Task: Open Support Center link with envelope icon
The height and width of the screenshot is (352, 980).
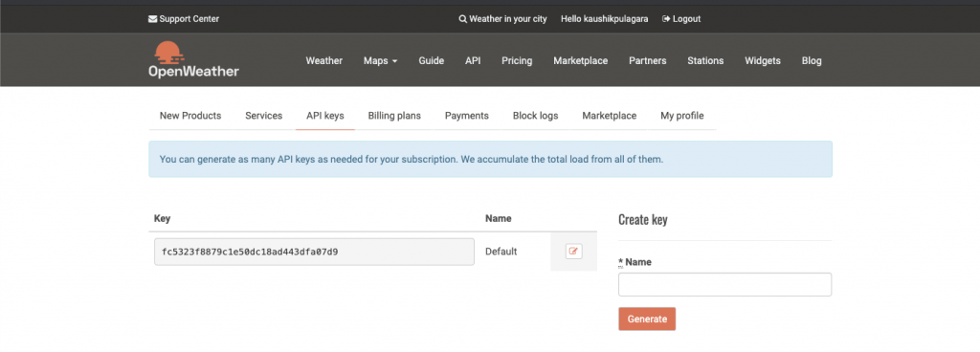Action: tap(184, 19)
